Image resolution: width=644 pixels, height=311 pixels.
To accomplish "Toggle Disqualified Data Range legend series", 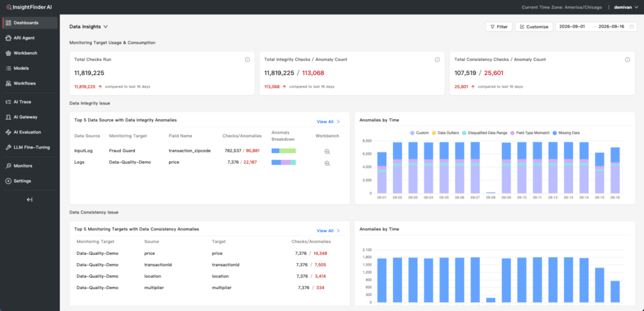I will [485, 133].
